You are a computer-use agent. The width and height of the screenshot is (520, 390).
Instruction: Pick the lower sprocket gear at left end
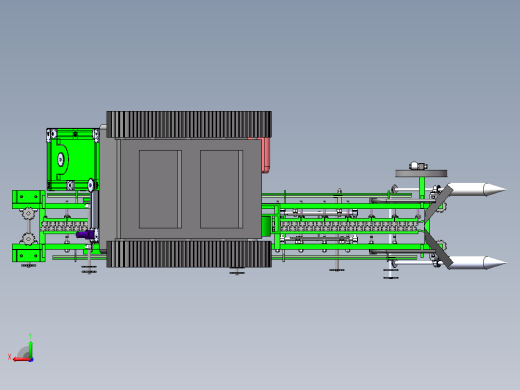click(x=28, y=239)
